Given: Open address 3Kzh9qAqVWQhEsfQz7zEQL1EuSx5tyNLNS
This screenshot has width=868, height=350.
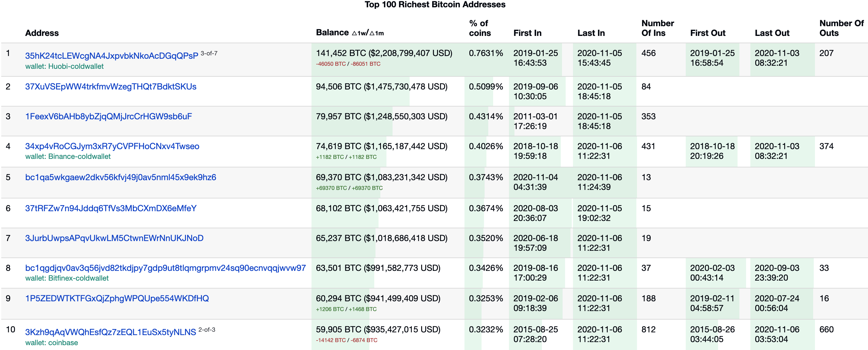Looking at the screenshot, I should 111,332.
